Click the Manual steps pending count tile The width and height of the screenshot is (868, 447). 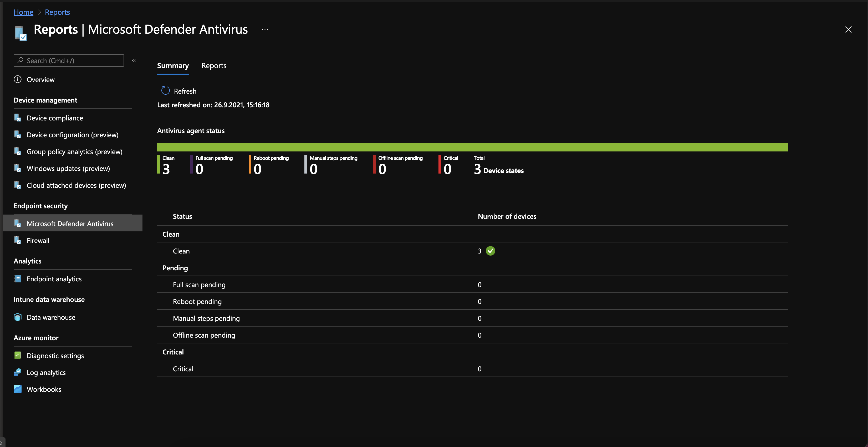point(331,165)
